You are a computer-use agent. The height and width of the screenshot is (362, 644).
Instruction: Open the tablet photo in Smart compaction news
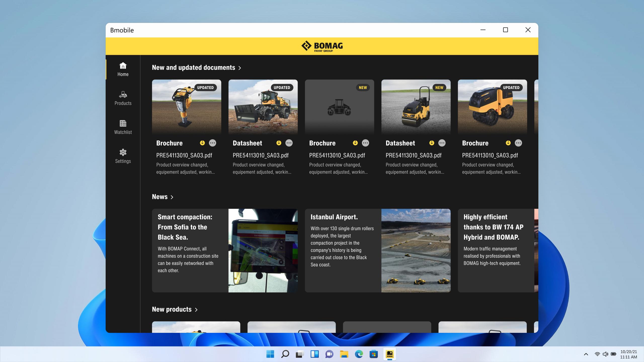[x=263, y=250]
